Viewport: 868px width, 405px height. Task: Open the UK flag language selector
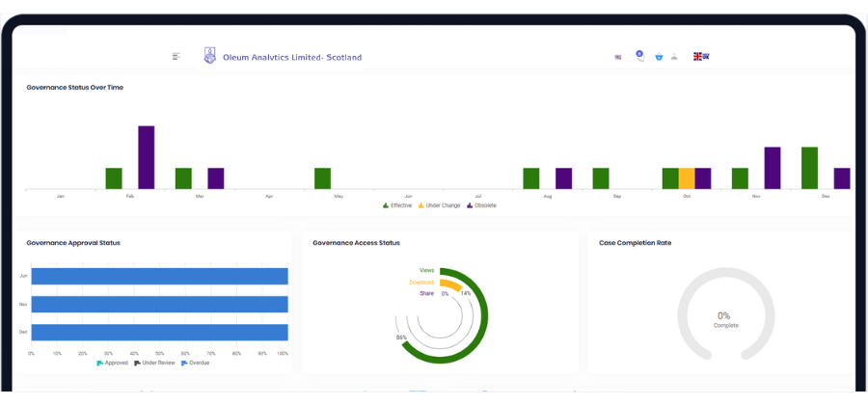pyautogui.click(x=701, y=57)
